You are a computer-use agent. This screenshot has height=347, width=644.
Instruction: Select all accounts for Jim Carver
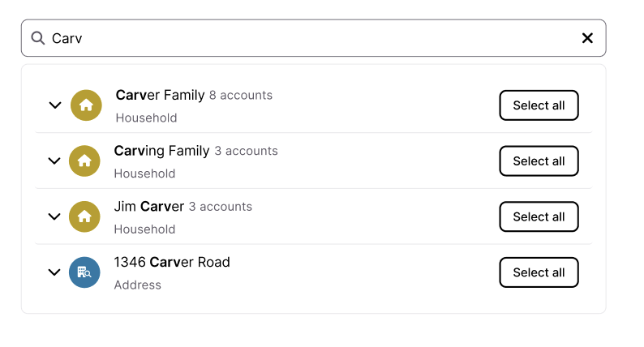pyautogui.click(x=539, y=216)
